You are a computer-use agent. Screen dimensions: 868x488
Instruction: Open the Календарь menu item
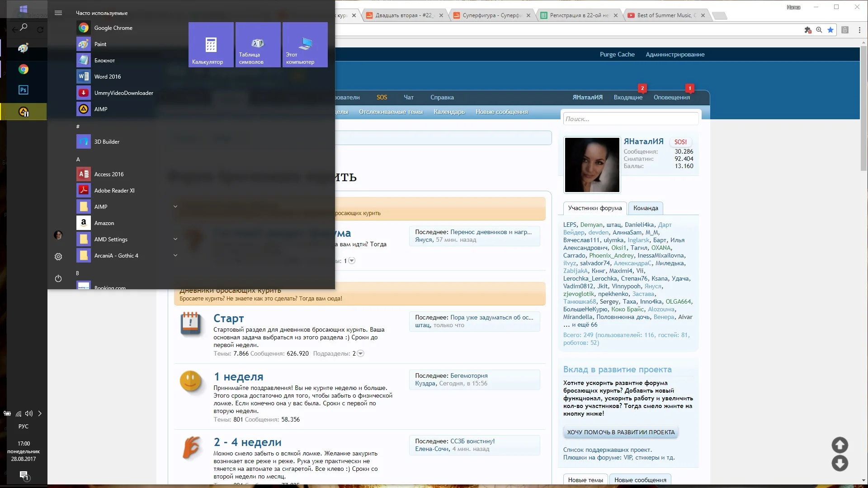coord(449,112)
